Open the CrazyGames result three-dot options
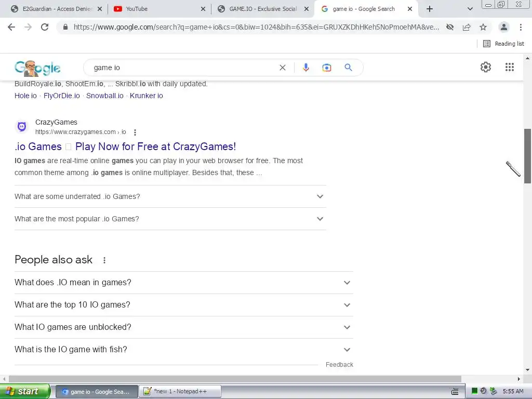Screen dimensions: 532x399 135,132
